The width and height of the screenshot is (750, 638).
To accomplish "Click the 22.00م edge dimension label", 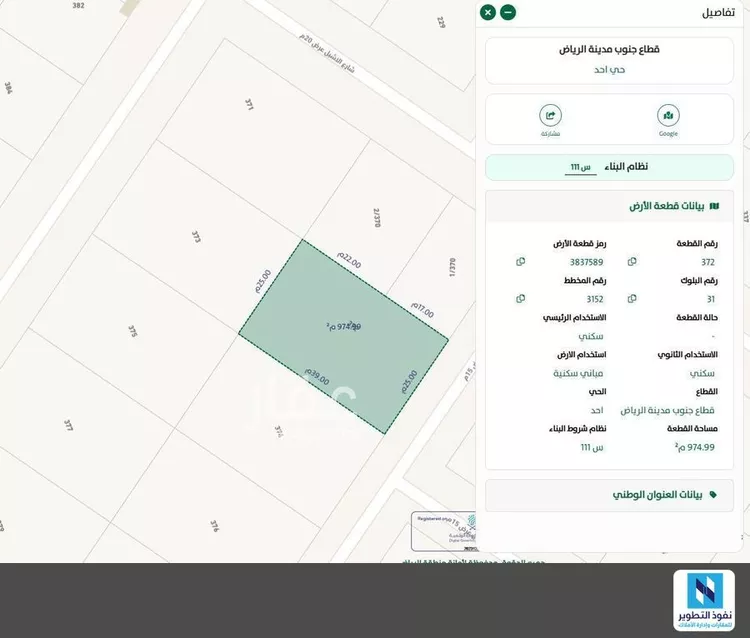I will 349,260.
